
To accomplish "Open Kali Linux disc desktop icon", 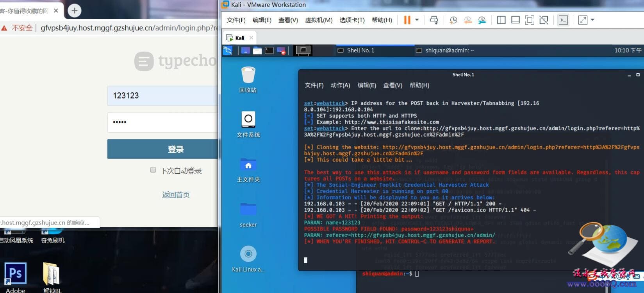I will click(x=248, y=259).
